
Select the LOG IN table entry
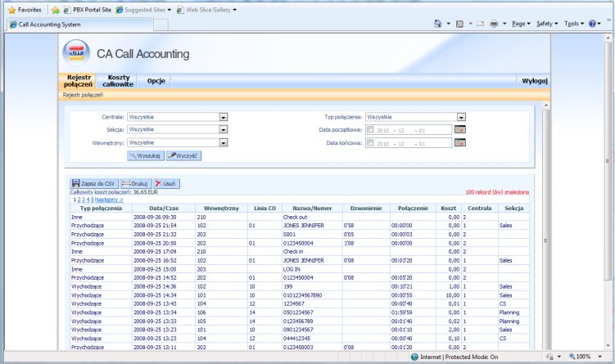(292, 269)
